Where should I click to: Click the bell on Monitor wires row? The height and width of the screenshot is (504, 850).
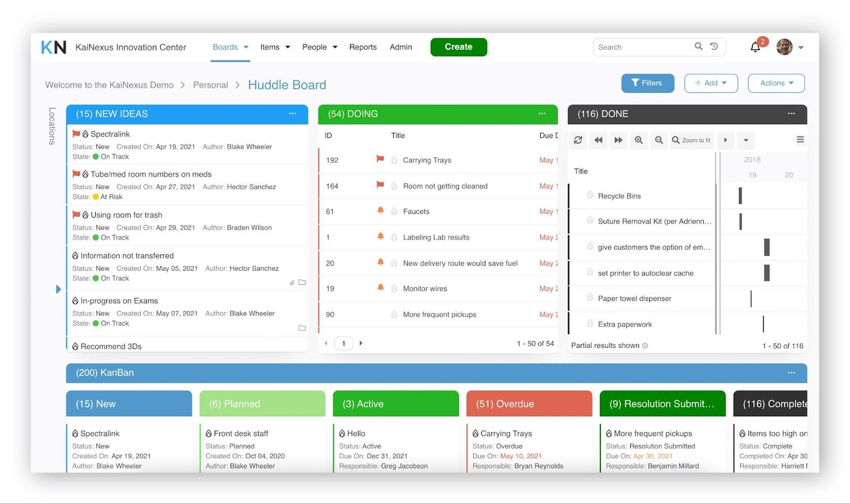[380, 287]
